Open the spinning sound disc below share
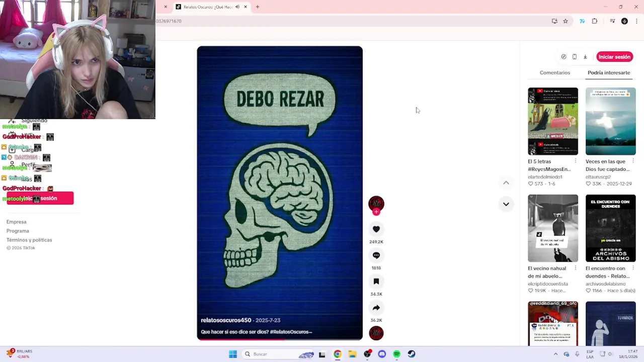 click(x=376, y=333)
